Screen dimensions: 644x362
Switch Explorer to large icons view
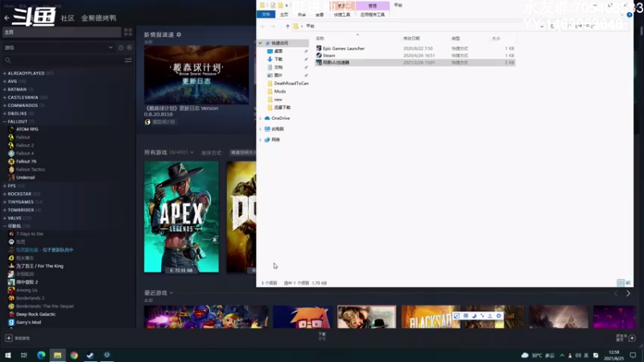(628, 283)
